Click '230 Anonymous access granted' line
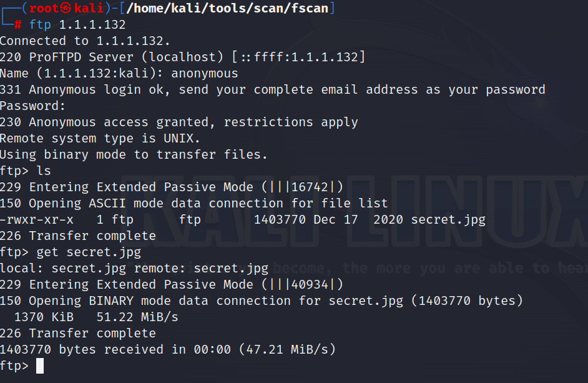Screen dimensions: 588x383 179,122
